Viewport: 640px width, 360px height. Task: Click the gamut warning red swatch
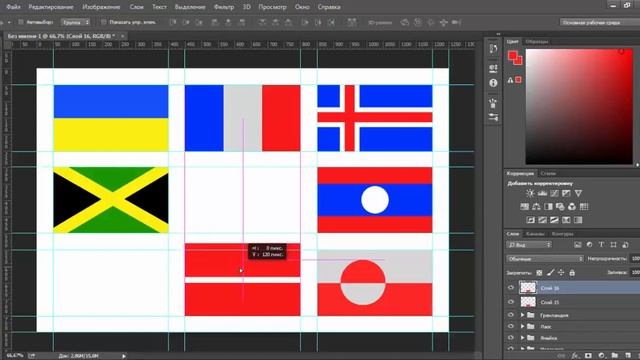[x=518, y=80]
